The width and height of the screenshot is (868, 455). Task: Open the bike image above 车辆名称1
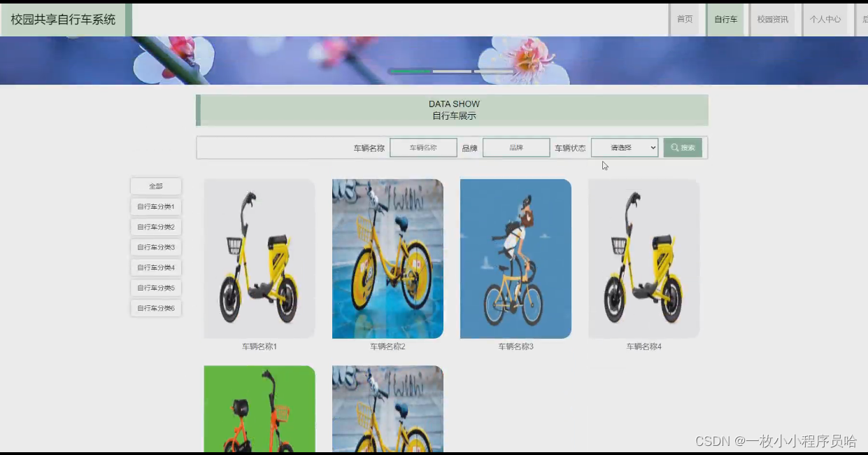[259, 259]
